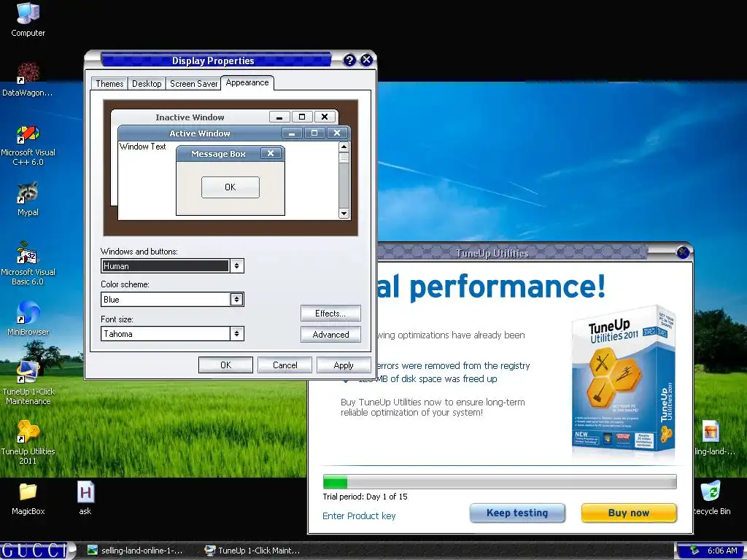Click the Display Properties help question-mark icon
747x560 pixels.
coord(349,61)
